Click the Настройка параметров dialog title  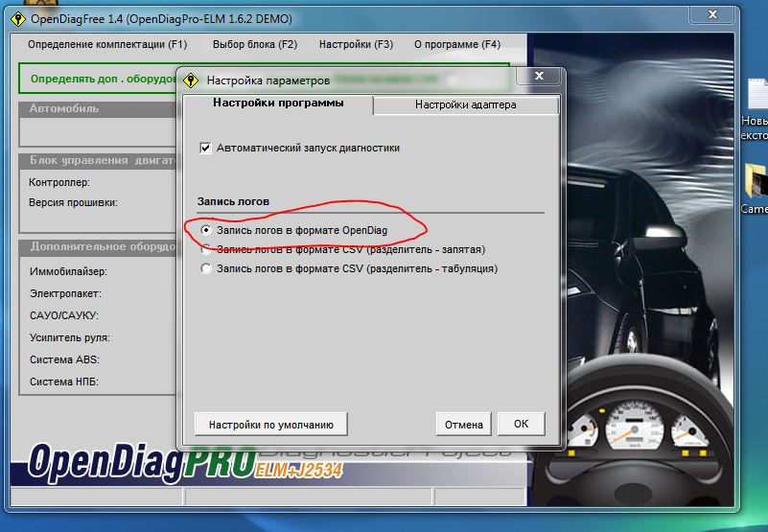click(268, 81)
